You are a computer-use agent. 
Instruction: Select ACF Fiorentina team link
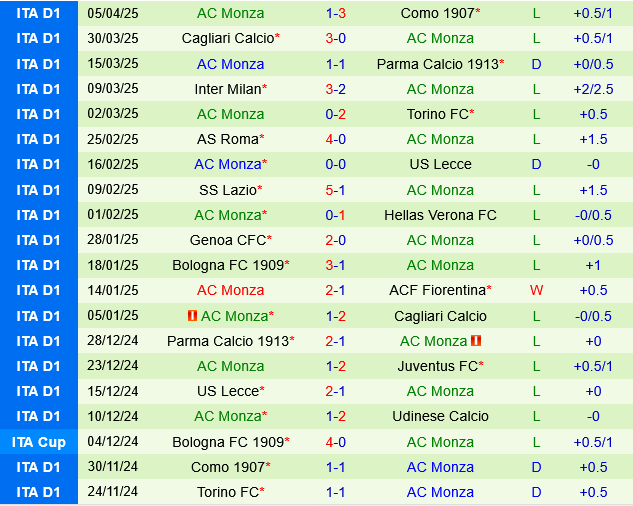tap(438, 290)
